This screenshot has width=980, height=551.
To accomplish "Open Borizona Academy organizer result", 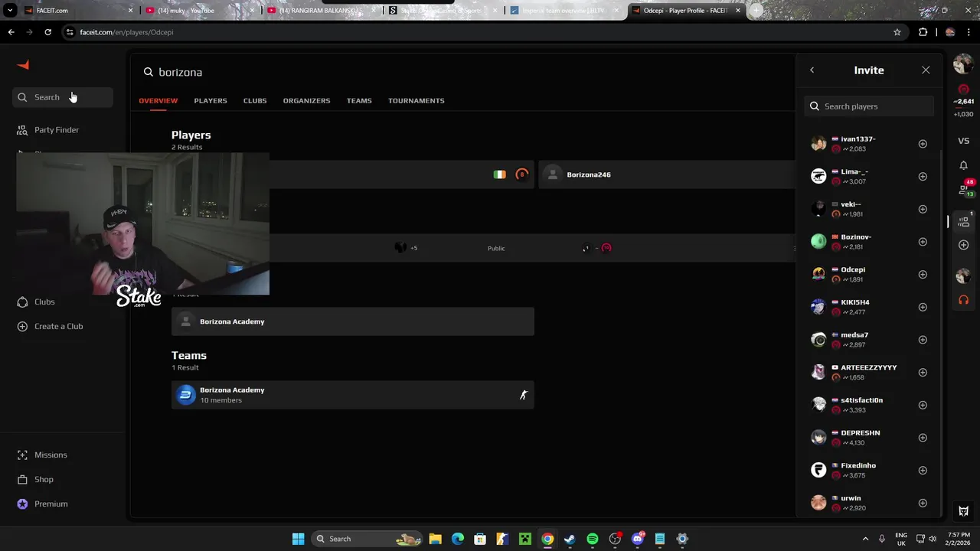I will click(353, 321).
